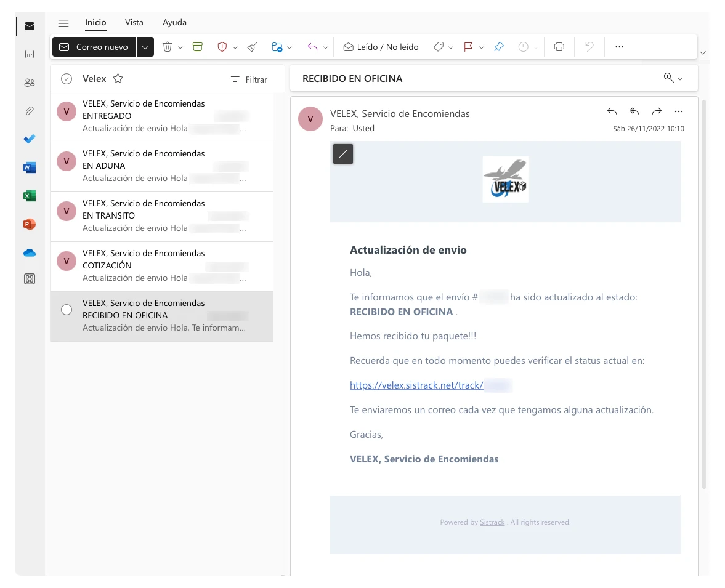Click the Print icon in toolbar
Screen dimensions: 725x588
click(559, 47)
